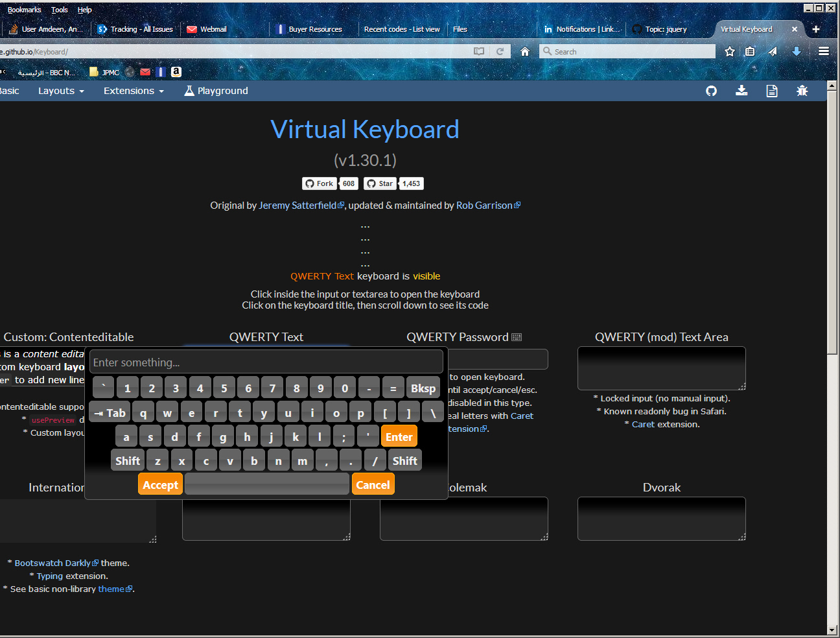
Task: Open the documentation page icon in navbar
Action: click(x=771, y=91)
